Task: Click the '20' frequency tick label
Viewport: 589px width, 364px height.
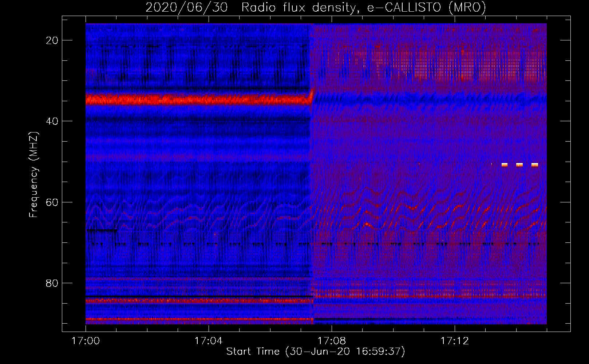Action: click(52, 40)
